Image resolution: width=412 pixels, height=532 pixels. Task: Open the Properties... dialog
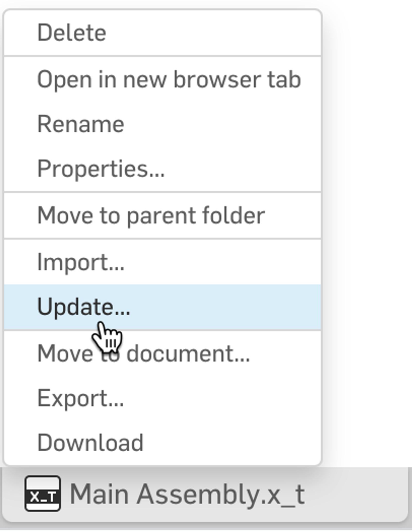(x=101, y=169)
